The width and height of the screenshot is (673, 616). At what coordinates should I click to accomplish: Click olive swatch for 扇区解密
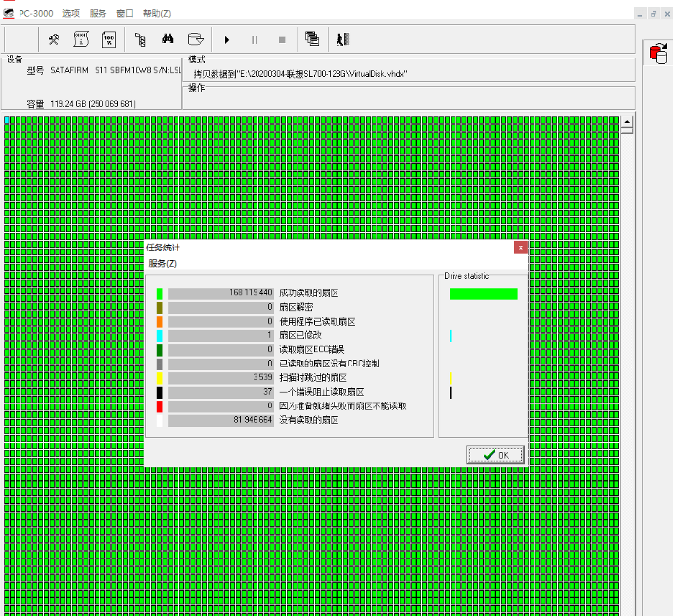(160, 308)
